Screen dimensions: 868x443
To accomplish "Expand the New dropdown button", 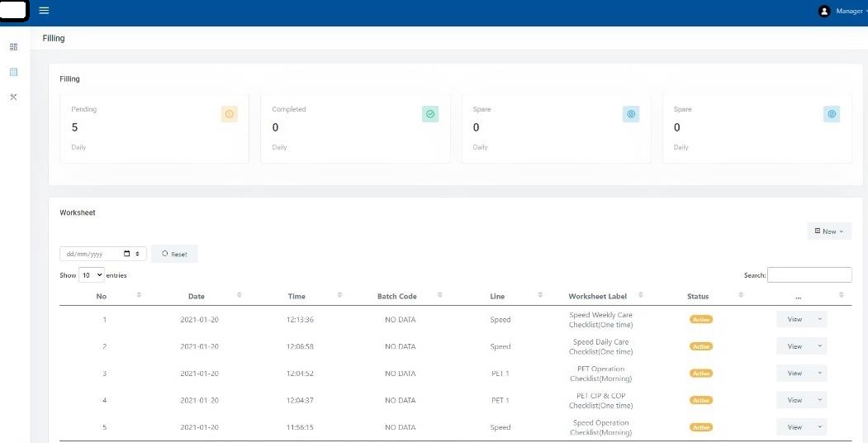I will pyautogui.click(x=828, y=231).
